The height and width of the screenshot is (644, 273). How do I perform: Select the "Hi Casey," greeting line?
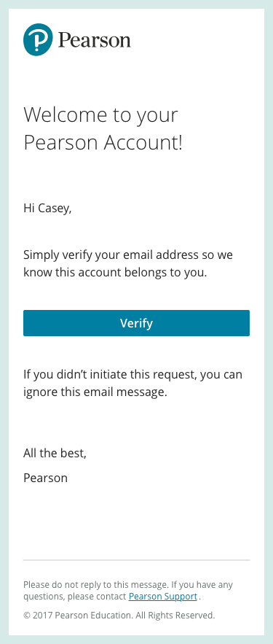47,209
